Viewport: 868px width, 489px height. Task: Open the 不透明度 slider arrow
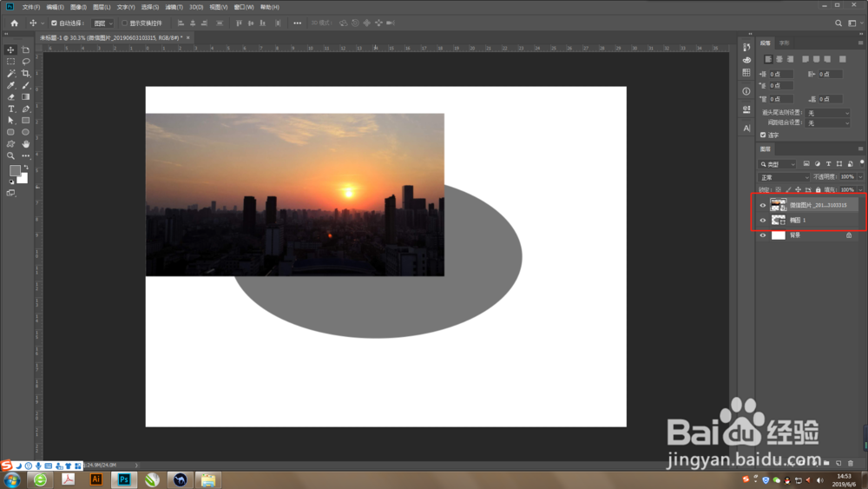tap(860, 177)
